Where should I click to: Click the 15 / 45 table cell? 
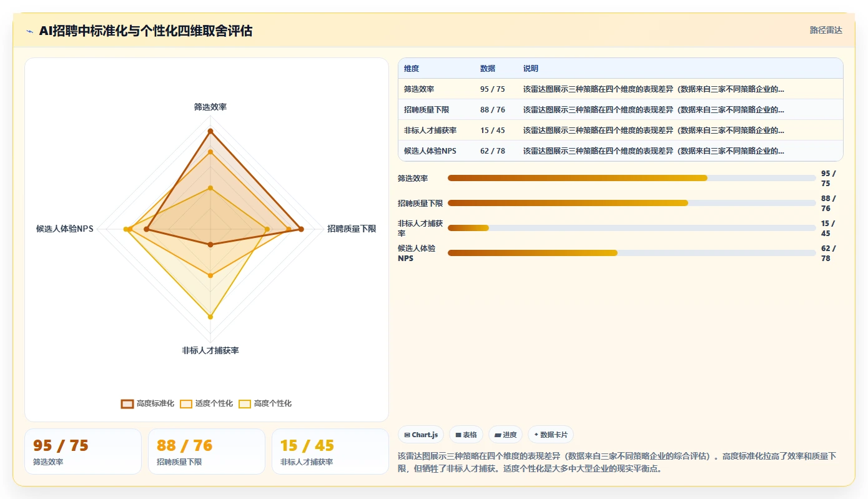(493, 131)
